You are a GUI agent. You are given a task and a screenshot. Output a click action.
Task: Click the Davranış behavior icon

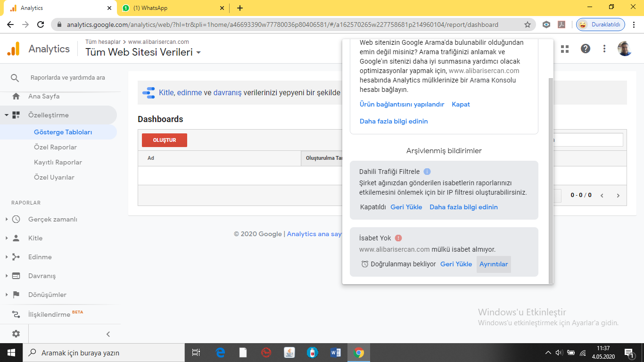click(x=16, y=276)
